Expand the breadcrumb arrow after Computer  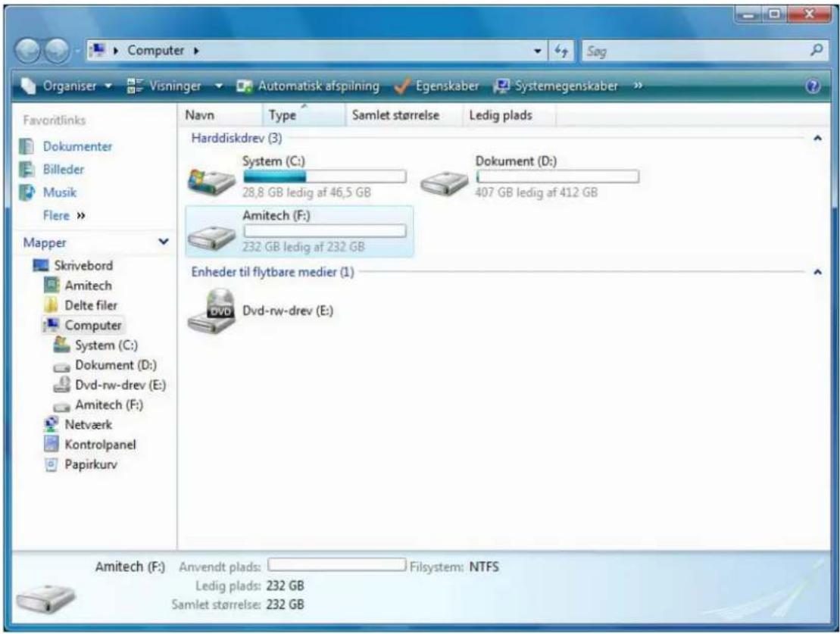coord(196,51)
